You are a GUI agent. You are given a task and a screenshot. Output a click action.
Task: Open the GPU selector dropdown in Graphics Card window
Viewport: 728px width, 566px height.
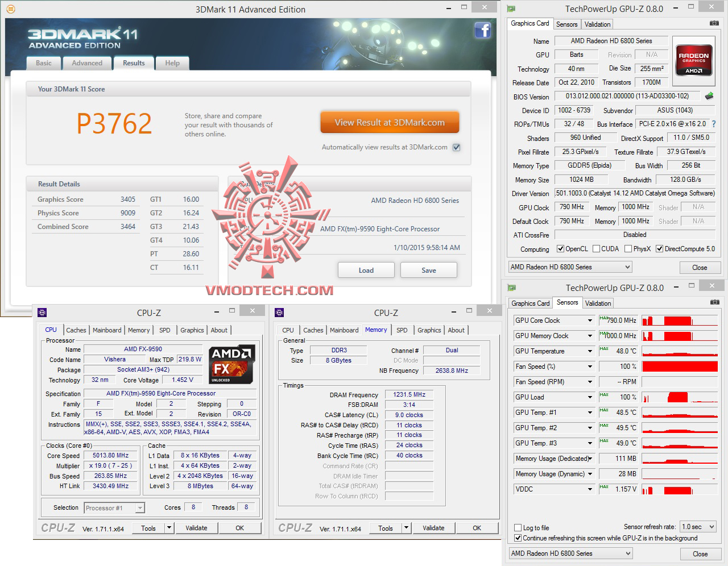pos(570,267)
